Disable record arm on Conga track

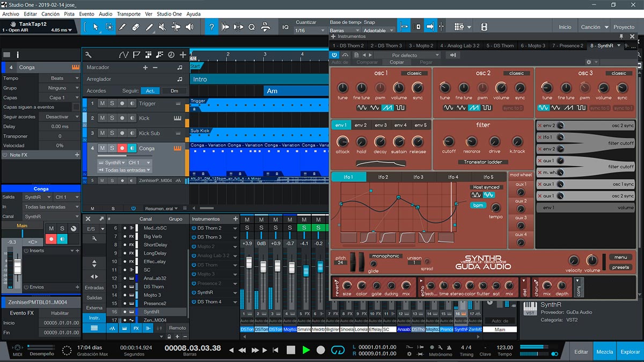[x=122, y=148]
